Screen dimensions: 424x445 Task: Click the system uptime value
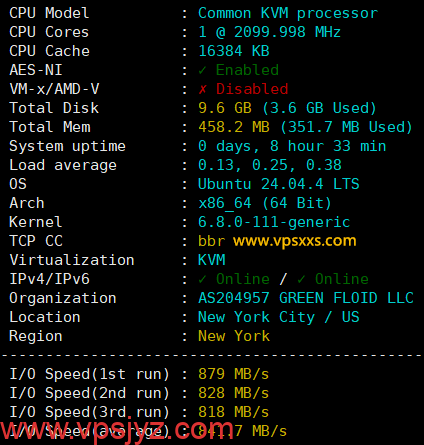click(292, 146)
